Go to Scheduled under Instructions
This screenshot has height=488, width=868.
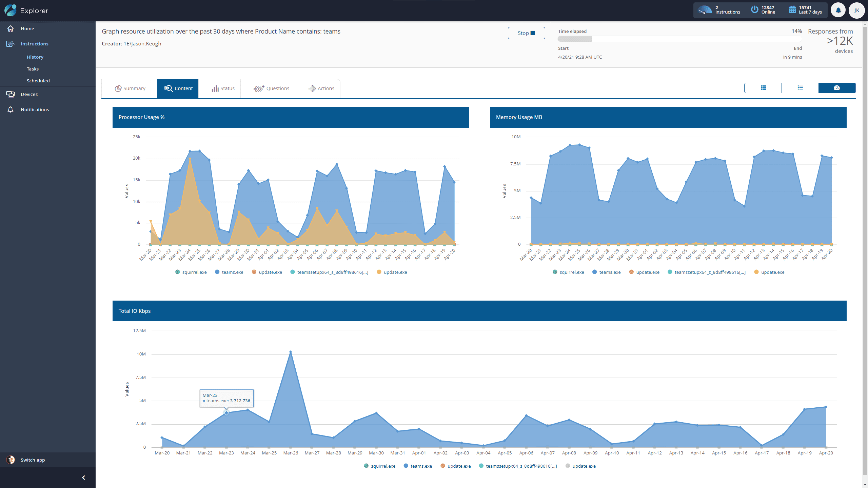click(x=38, y=81)
